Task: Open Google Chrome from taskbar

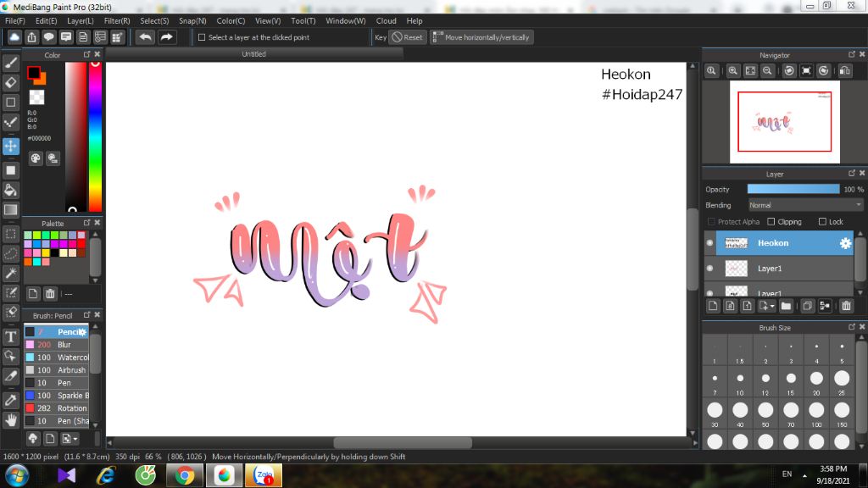Action: coord(185,475)
